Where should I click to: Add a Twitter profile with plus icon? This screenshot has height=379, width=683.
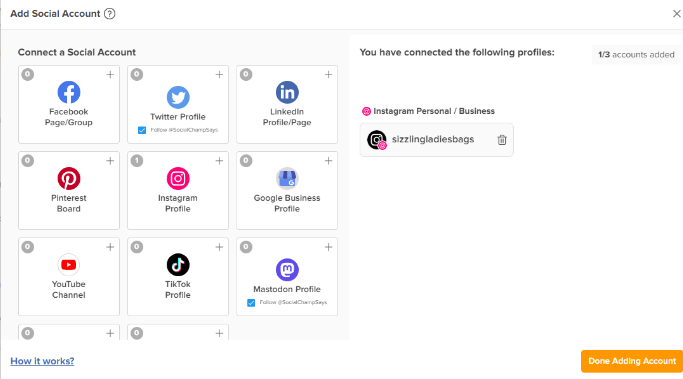[x=219, y=74]
